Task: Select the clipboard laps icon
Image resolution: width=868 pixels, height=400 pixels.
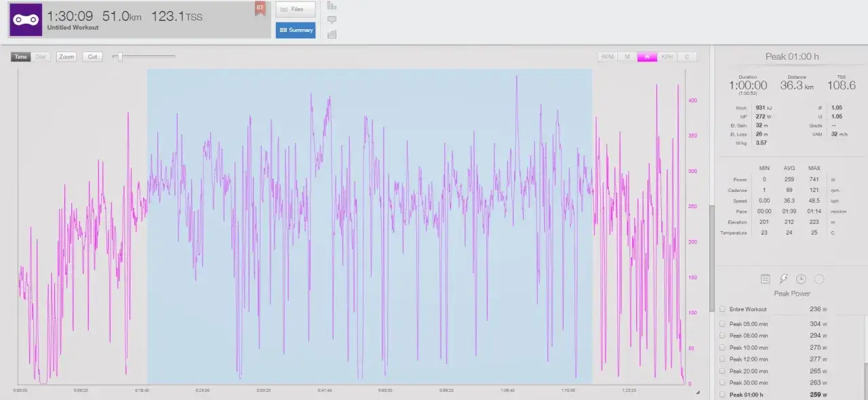Action: click(765, 279)
